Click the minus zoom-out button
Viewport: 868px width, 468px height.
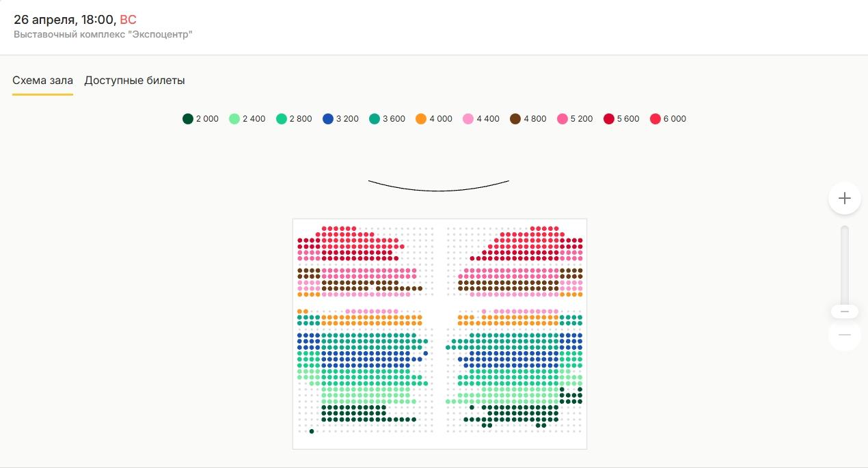tap(845, 335)
